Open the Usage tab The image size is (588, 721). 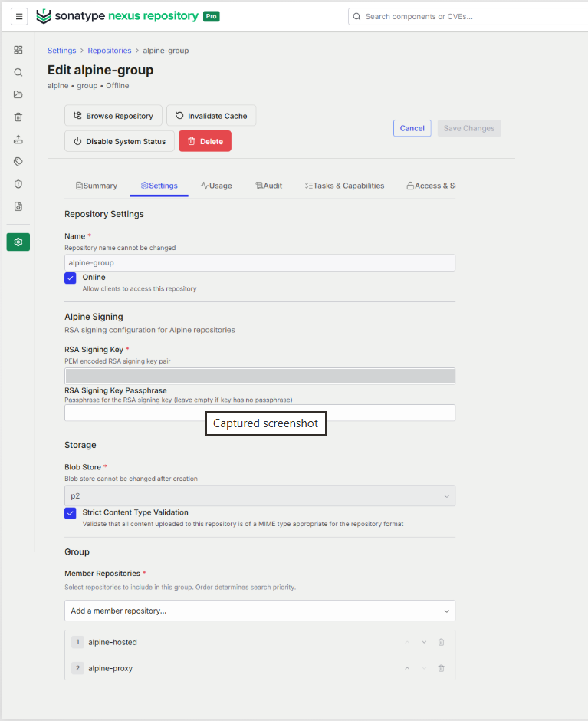(x=216, y=186)
